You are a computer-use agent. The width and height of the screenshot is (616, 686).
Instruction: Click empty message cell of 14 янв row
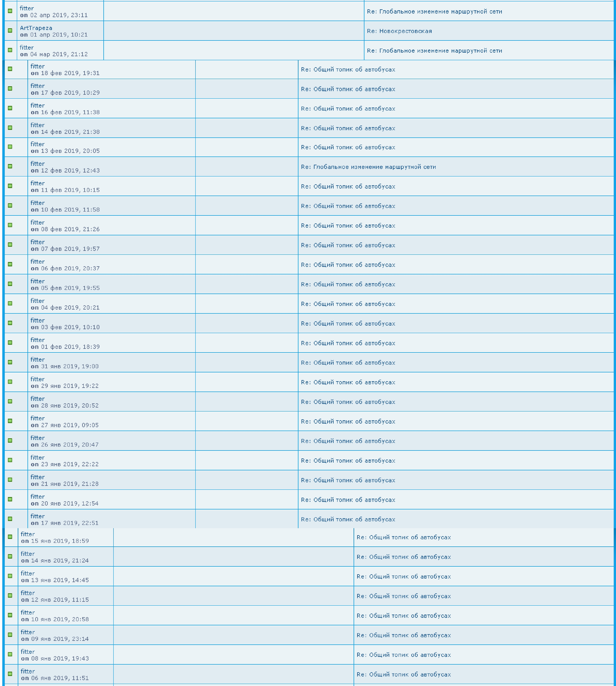(234, 557)
